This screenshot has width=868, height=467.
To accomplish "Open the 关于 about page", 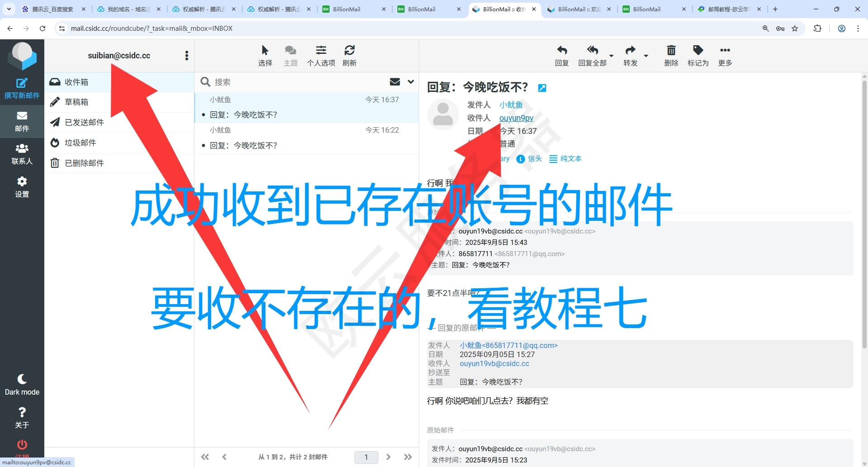I will tap(22, 418).
